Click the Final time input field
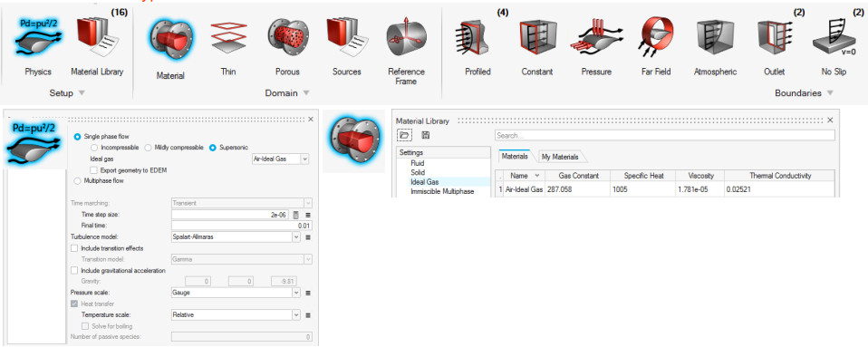 click(242, 226)
